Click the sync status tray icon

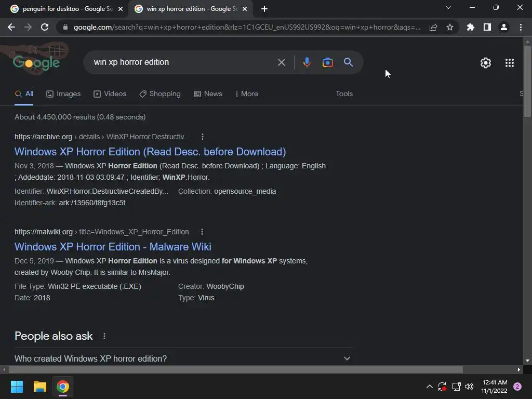(442, 387)
